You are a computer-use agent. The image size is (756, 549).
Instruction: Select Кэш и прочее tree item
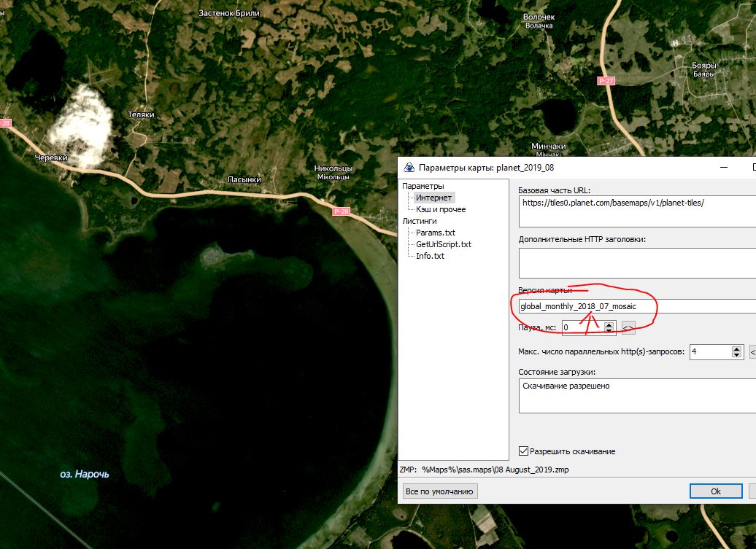click(x=440, y=209)
